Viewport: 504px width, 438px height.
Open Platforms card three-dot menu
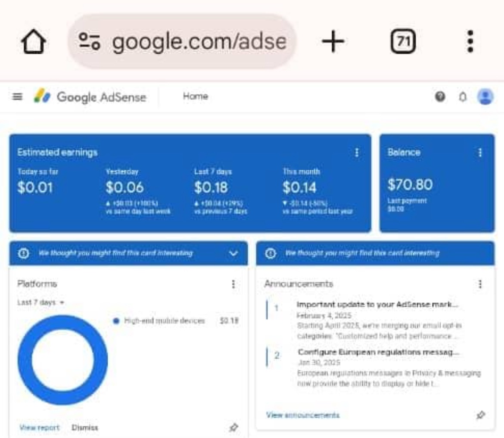(233, 284)
